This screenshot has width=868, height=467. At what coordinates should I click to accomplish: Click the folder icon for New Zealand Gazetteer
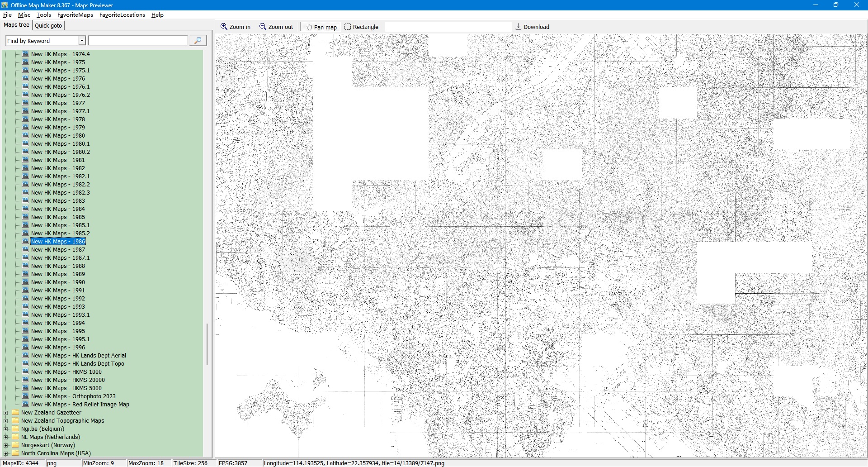(x=16, y=413)
